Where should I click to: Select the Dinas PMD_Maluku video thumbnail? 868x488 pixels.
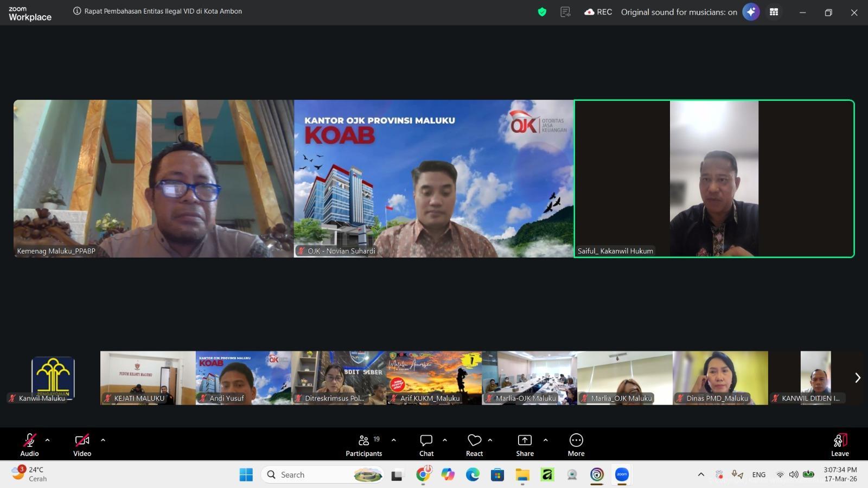[720, 377]
